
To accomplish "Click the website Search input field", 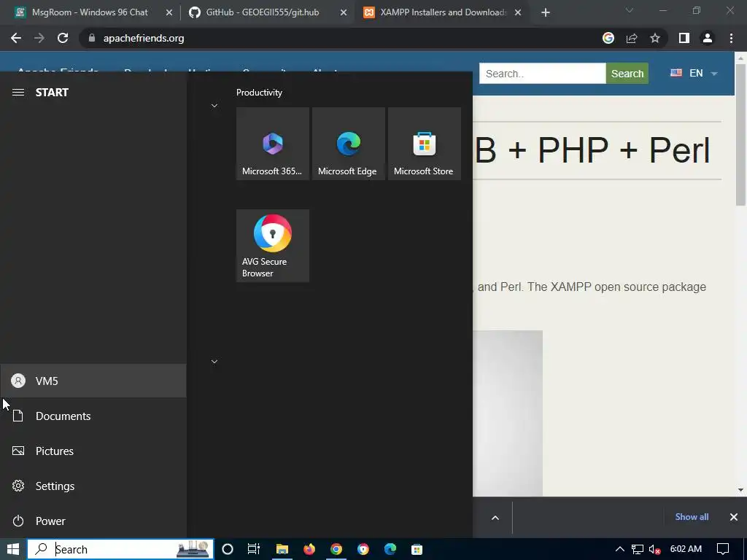I will pos(542,74).
